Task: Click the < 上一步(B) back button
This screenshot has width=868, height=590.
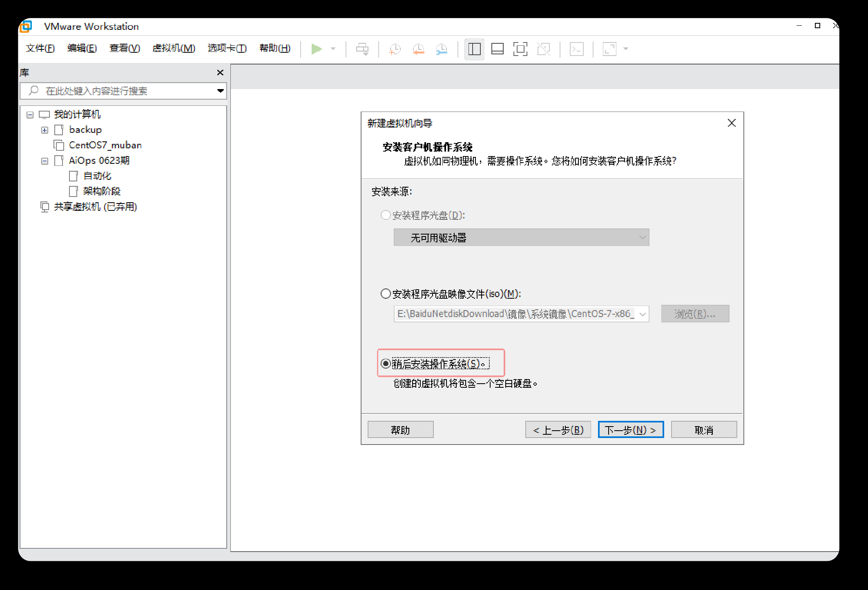Action: [x=558, y=430]
